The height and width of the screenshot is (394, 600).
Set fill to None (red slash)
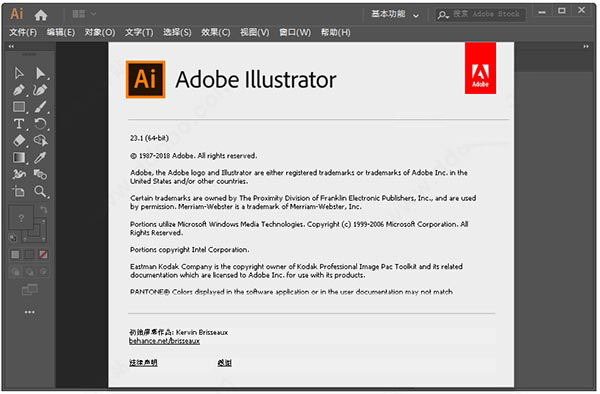pyautogui.click(x=44, y=255)
